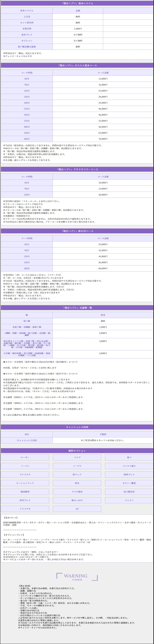Image resolution: width=154 pixels, height=644 pixels.
Task: Click the 松戸駅近隣交通費 row label
Action: click(27, 46)
